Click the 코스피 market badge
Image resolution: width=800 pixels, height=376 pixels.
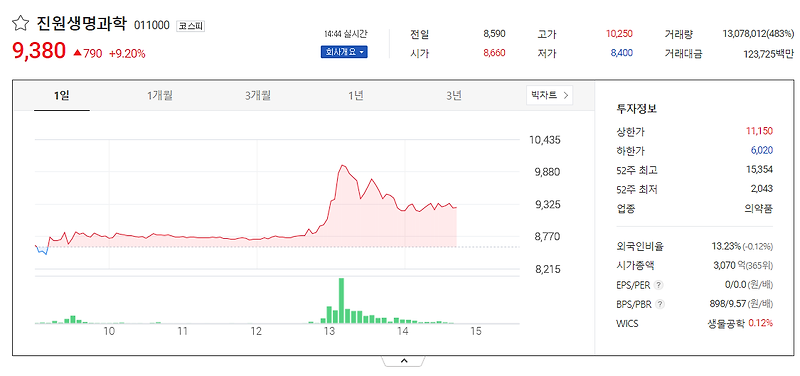coord(190,26)
